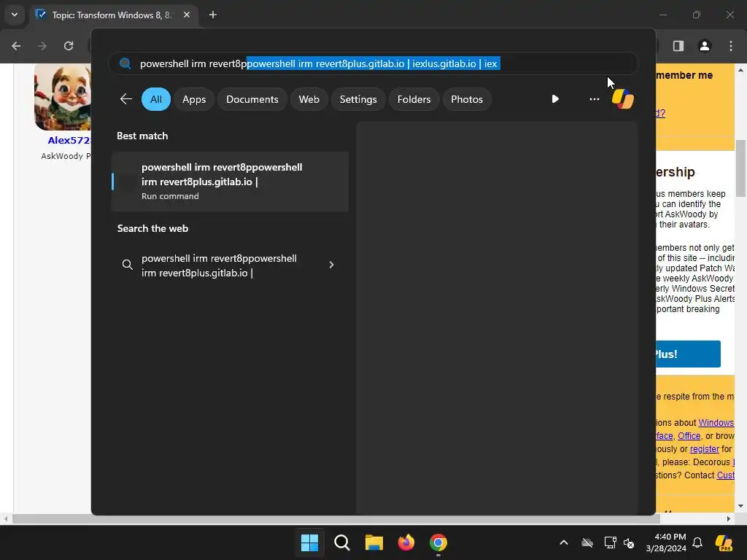747x560 pixels.
Task: Select the Documents filter
Action: (x=252, y=99)
